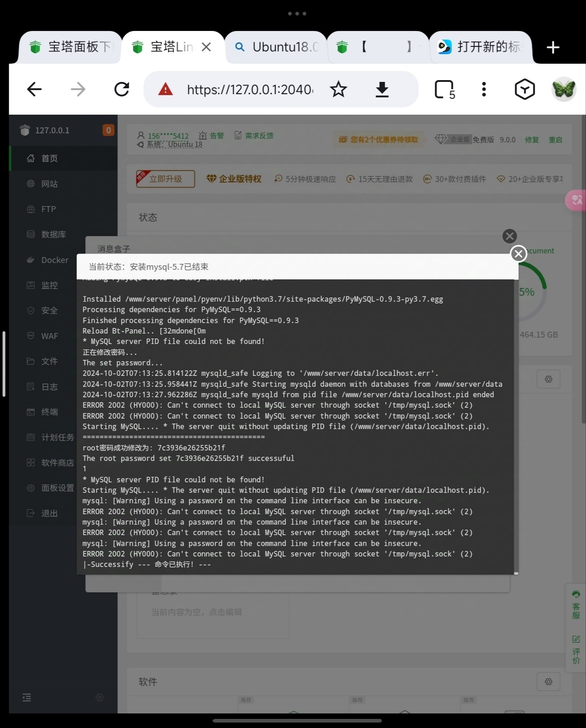Click the '|-Successify --- 命令已执行! ---' log line

tap(146, 565)
